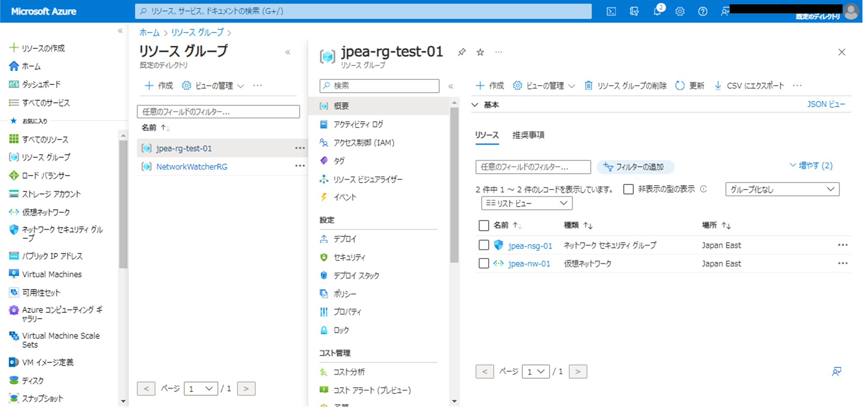Viewport: 868px width, 407px height.
Task: Open Virtual Machines in sidebar
Action: (x=45, y=274)
